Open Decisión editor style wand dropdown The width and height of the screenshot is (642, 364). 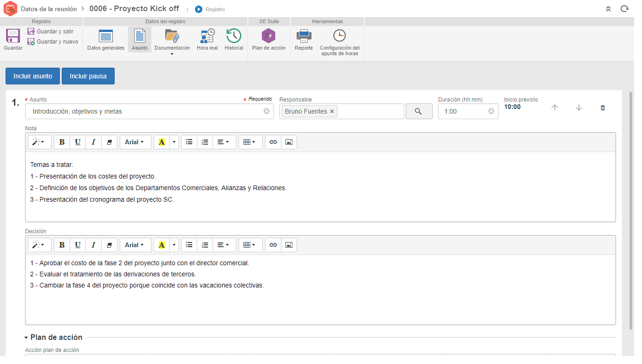[x=39, y=245]
